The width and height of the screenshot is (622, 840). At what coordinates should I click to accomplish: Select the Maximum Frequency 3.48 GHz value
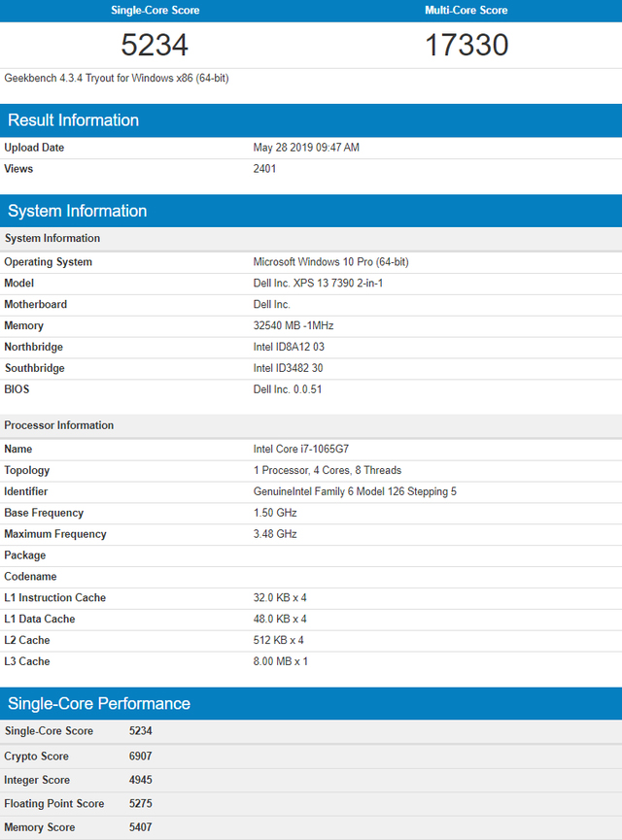pyautogui.click(x=275, y=534)
